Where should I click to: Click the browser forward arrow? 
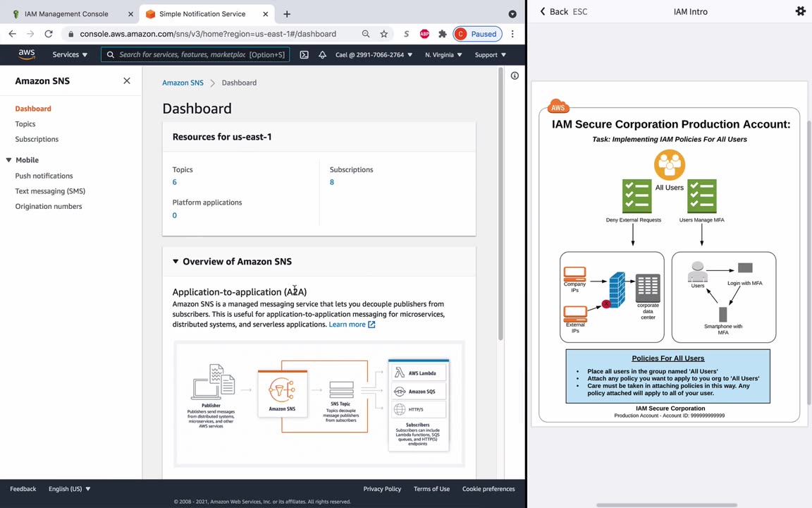[30, 34]
